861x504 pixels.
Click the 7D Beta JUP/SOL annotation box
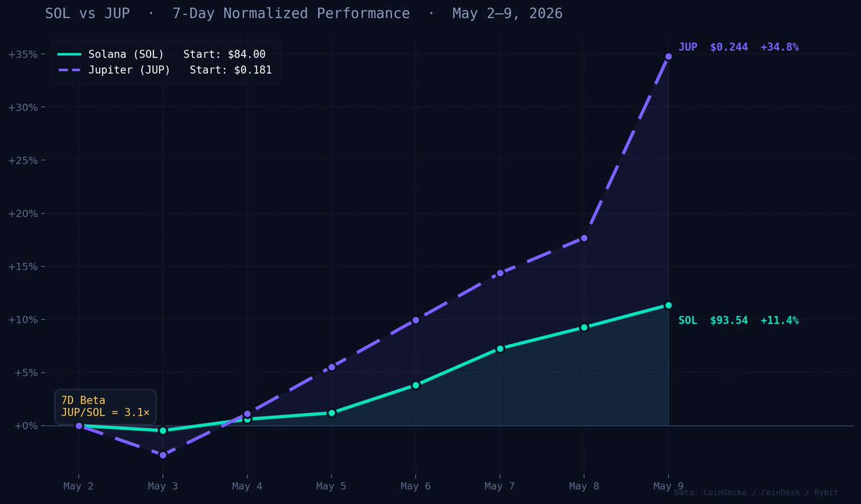(105, 406)
